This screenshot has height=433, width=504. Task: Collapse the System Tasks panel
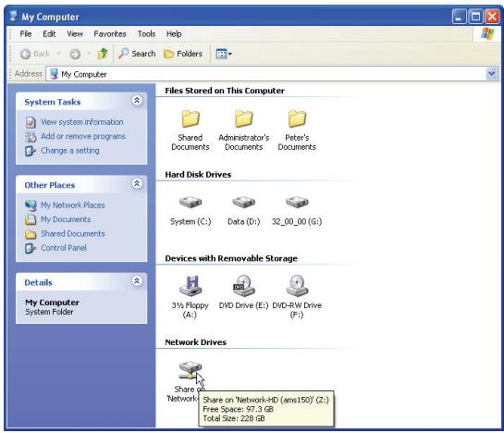[137, 100]
